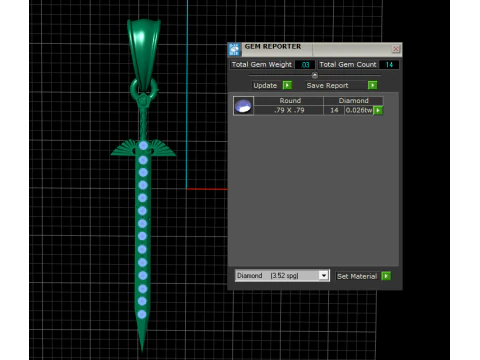
Task: Click the Total Gem Weight label
Action: [x=262, y=65]
